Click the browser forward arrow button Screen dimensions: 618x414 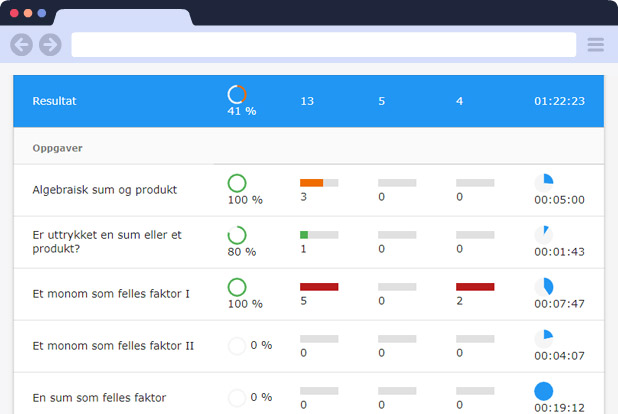coord(50,45)
